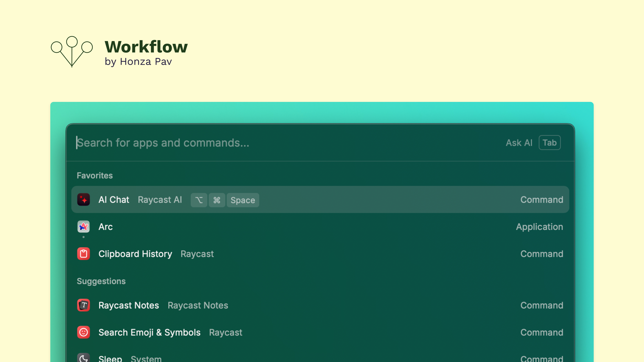Image resolution: width=644 pixels, height=362 pixels.
Task: Click the Clipboard History icon
Action: tap(84, 254)
